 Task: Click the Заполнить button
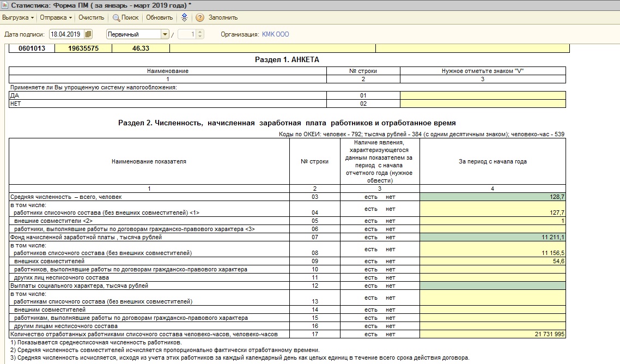tap(223, 17)
